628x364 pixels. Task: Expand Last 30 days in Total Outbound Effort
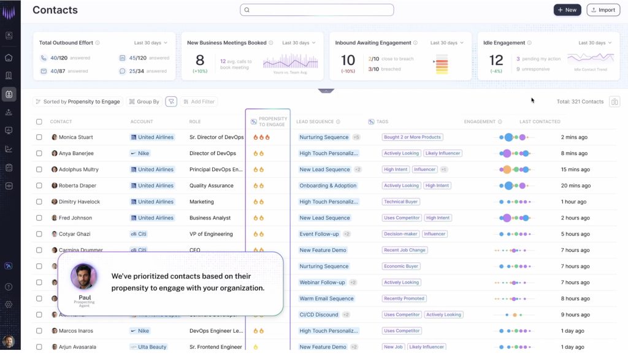(x=150, y=43)
